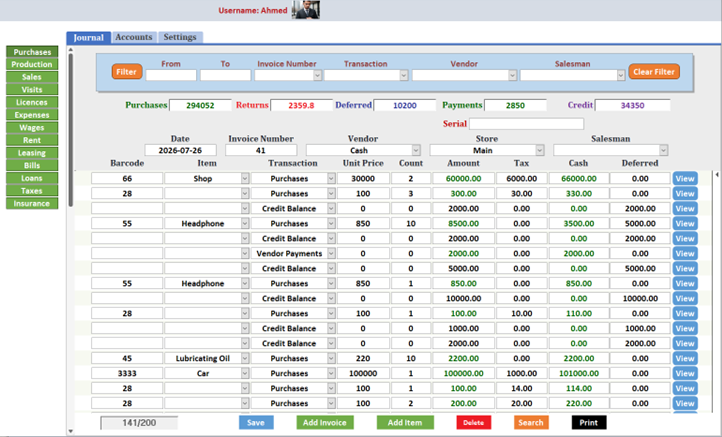Click the black Print button
The height and width of the screenshot is (437, 722).
click(589, 422)
